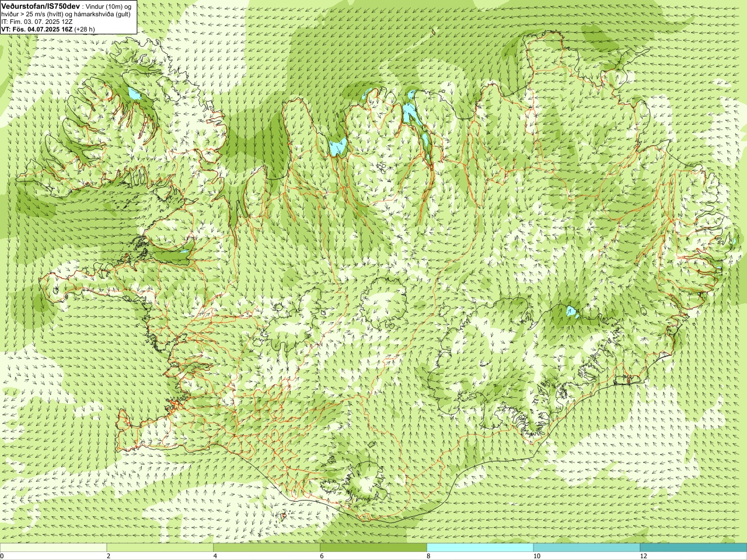This screenshot has width=747, height=560.
Task: Click the 0–2 m/s pale yellow legend swatch
Action: pos(53,548)
